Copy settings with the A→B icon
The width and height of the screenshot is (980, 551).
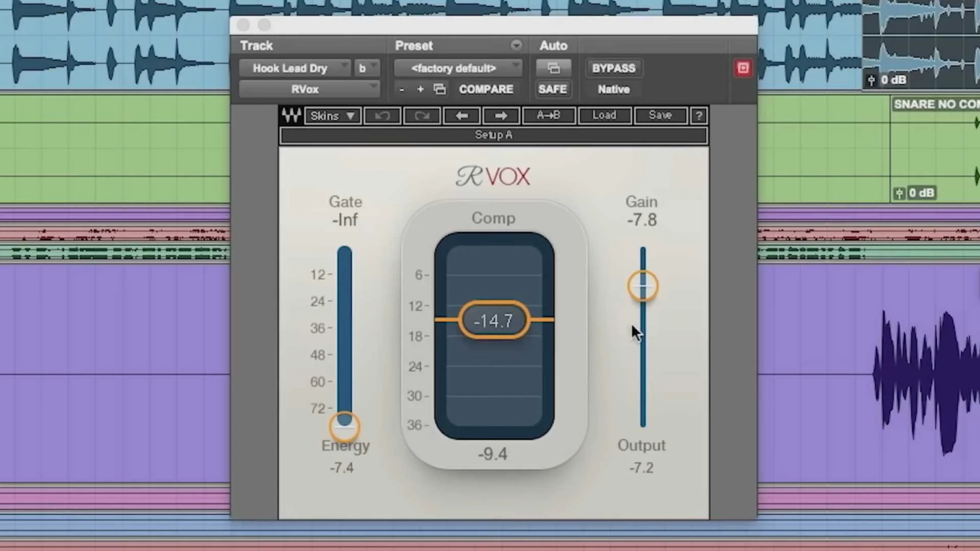click(x=548, y=115)
